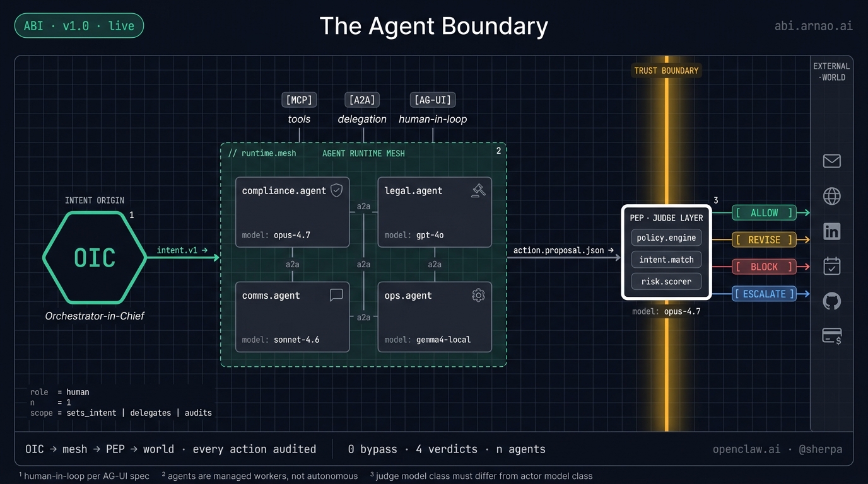The height and width of the screenshot is (484, 868).
Task: Click the globe web icon
Action: coord(831,196)
